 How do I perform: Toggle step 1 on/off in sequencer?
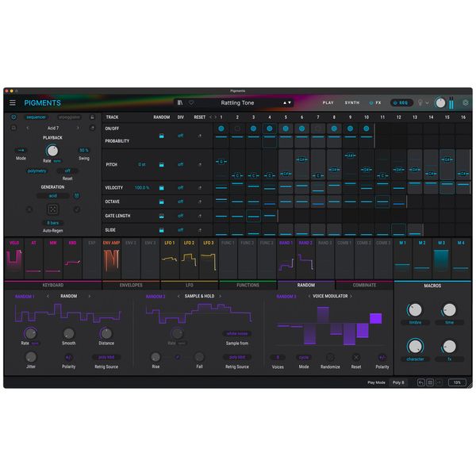point(221,128)
